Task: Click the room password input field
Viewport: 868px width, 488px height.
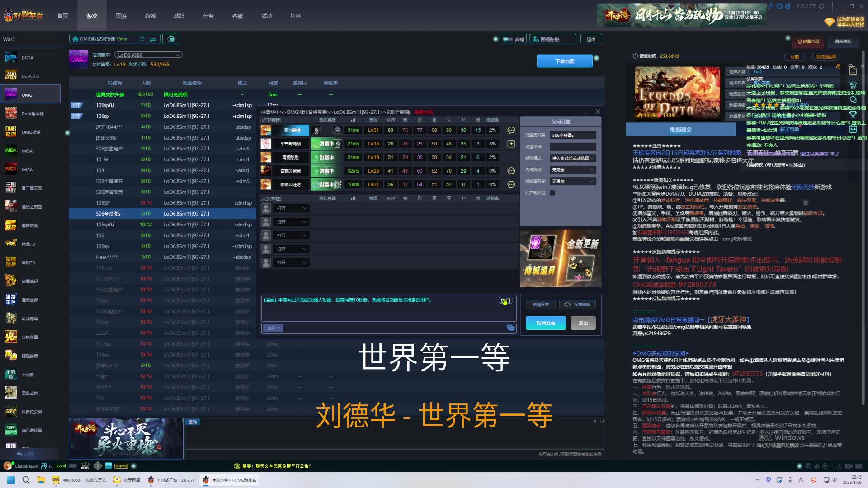Action: pyautogui.click(x=572, y=147)
